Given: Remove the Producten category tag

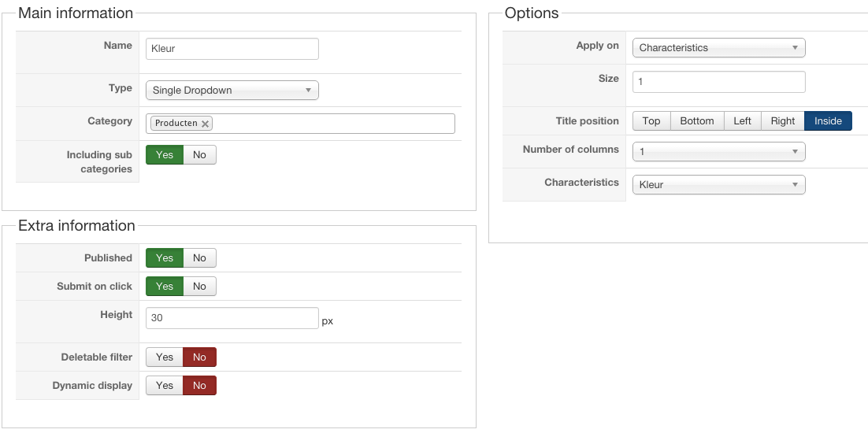Looking at the screenshot, I should pyautogui.click(x=206, y=124).
